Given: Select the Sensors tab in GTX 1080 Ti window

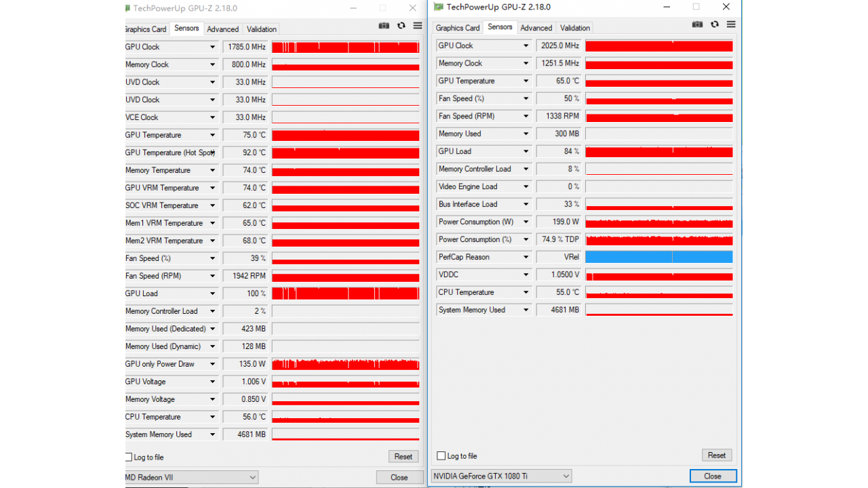Looking at the screenshot, I should point(500,27).
